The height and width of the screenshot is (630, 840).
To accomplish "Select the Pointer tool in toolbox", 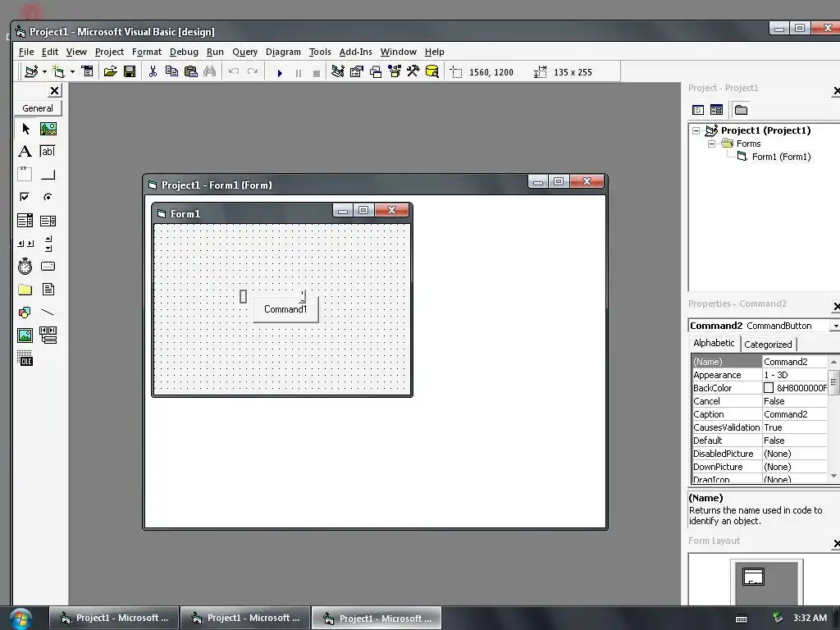I will (x=25, y=129).
